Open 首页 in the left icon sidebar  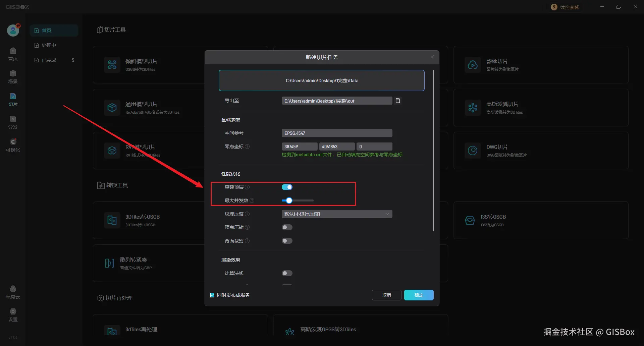[x=13, y=54]
